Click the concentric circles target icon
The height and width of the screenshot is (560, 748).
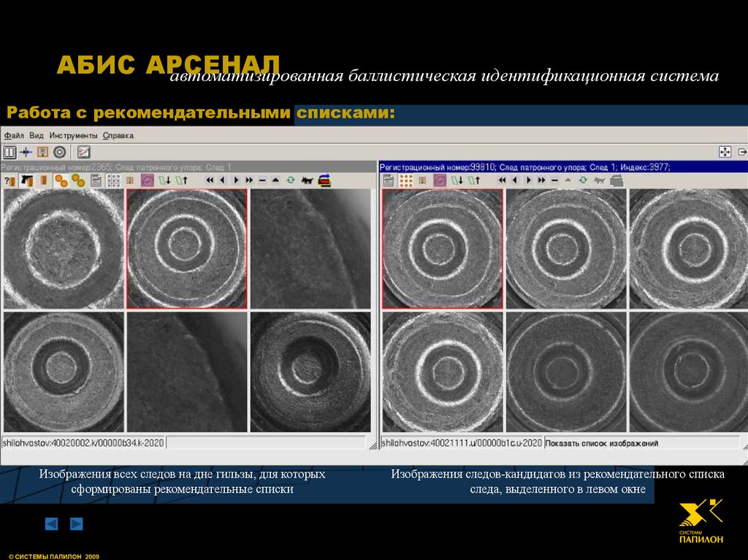tap(59, 152)
